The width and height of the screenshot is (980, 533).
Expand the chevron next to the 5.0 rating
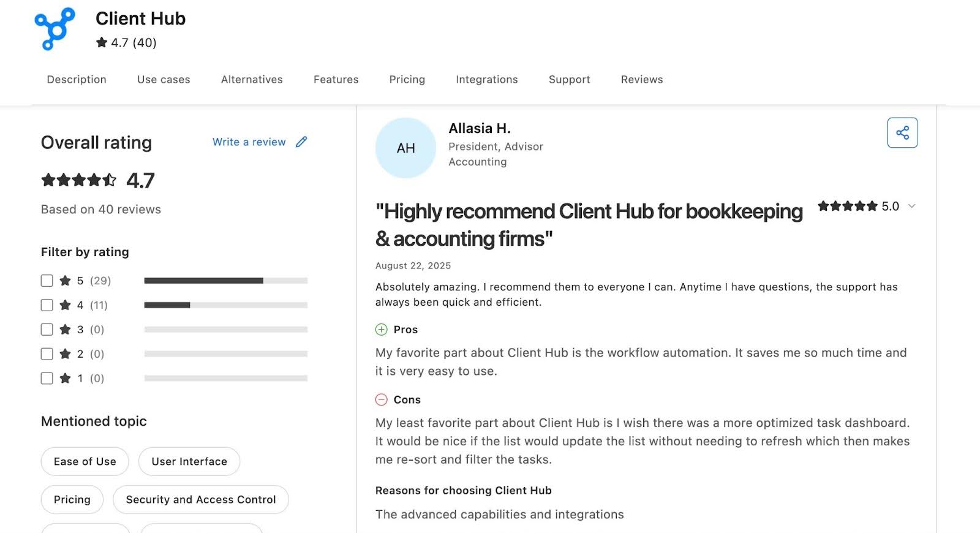tap(911, 207)
